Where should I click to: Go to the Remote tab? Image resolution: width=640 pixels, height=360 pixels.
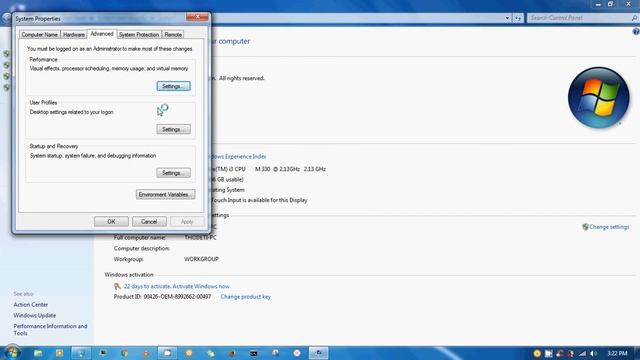pos(173,35)
